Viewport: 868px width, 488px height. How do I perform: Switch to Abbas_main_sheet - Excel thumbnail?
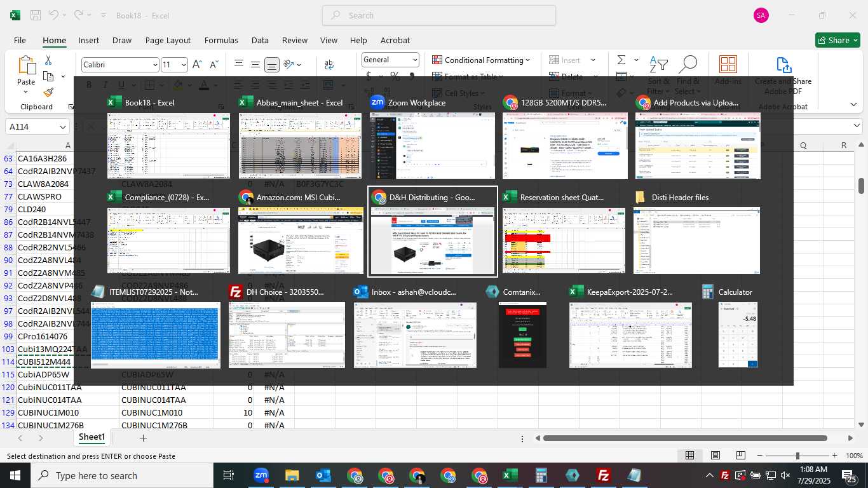(x=300, y=146)
